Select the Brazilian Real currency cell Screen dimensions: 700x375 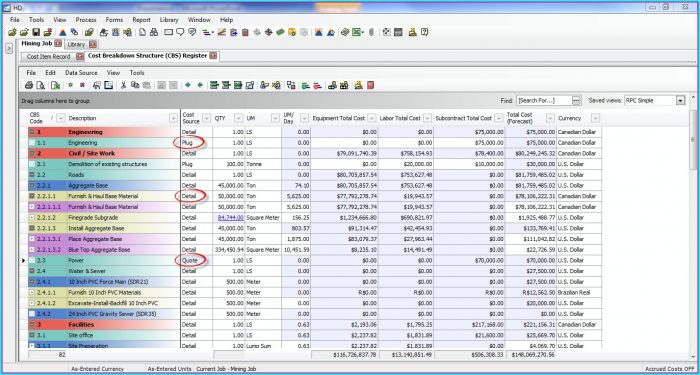(579, 293)
